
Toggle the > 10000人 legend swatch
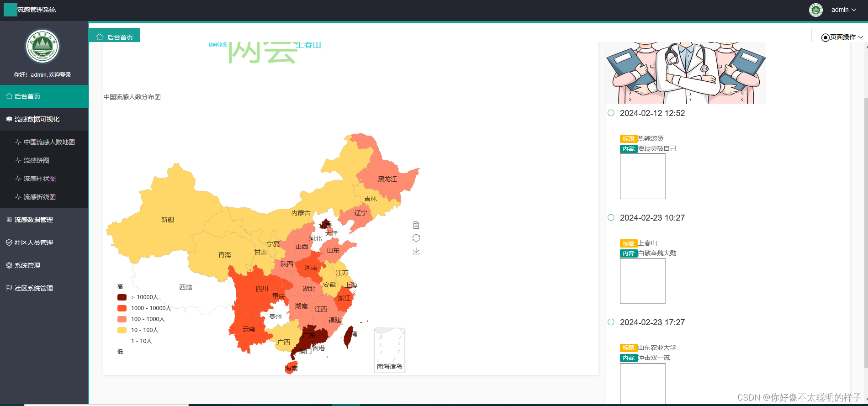(x=122, y=297)
